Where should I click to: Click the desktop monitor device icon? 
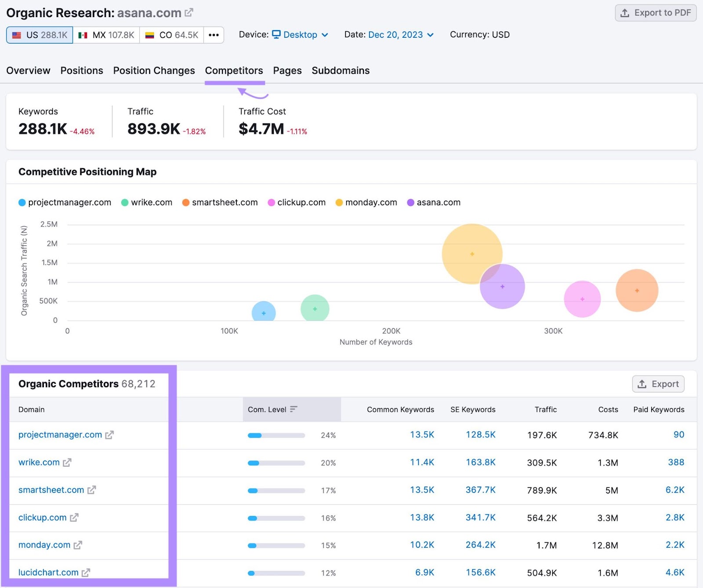[x=276, y=34]
